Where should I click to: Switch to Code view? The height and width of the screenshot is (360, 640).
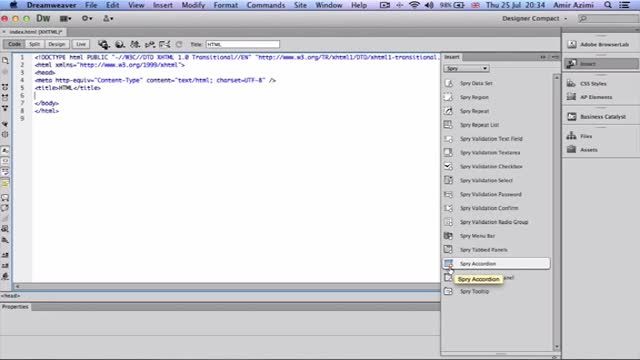pos(14,44)
